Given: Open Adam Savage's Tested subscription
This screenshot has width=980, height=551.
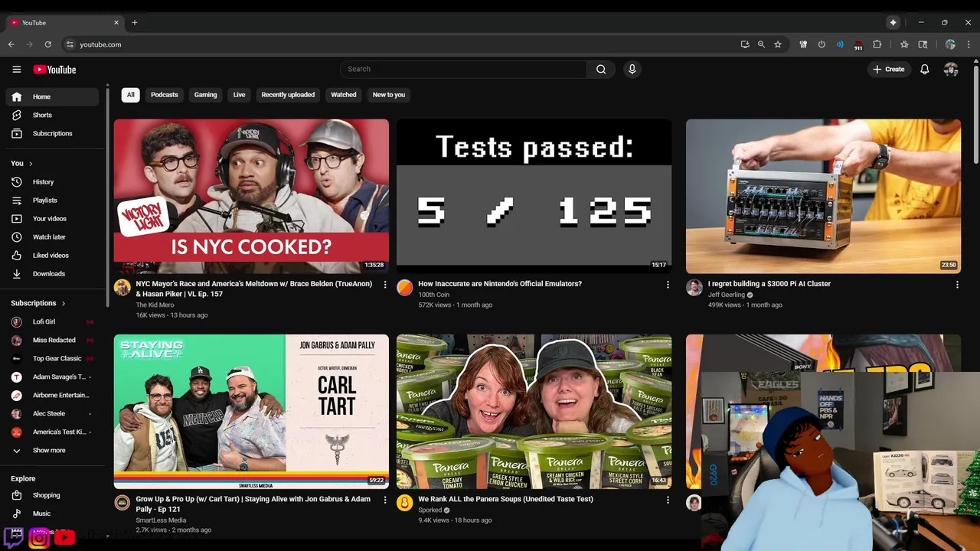Looking at the screenshot, I should point(52,377).
